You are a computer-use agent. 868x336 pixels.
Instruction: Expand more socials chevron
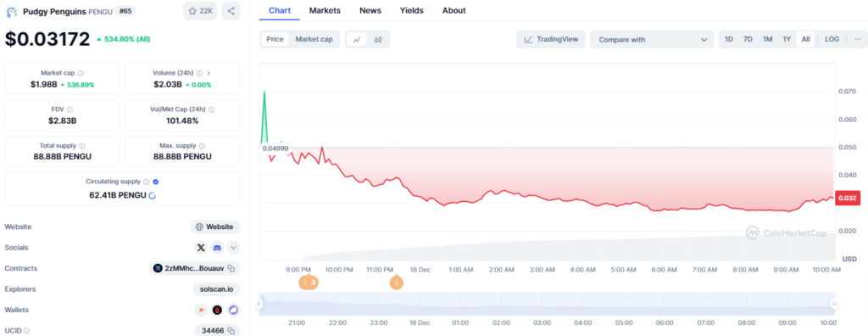[x=234, y=248]
